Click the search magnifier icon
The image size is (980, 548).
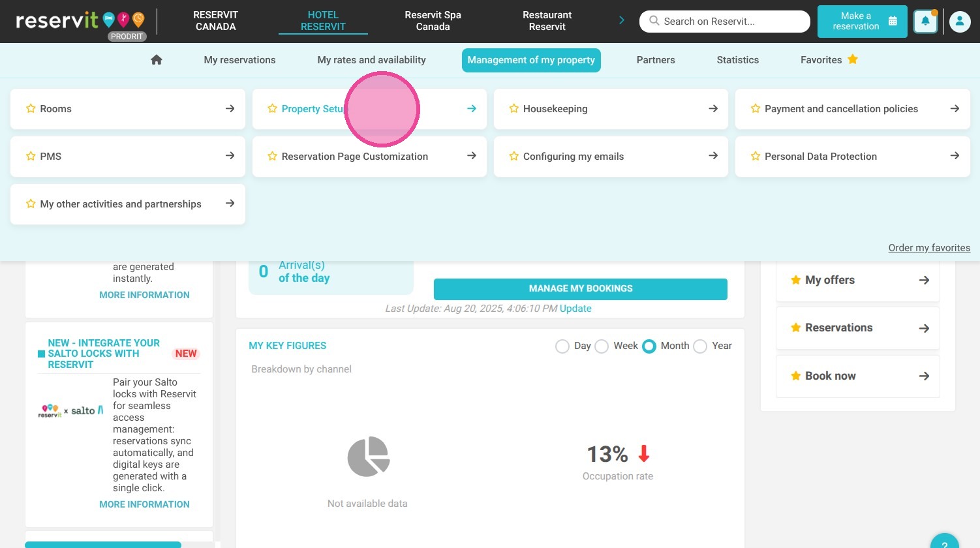coord(654,21)
